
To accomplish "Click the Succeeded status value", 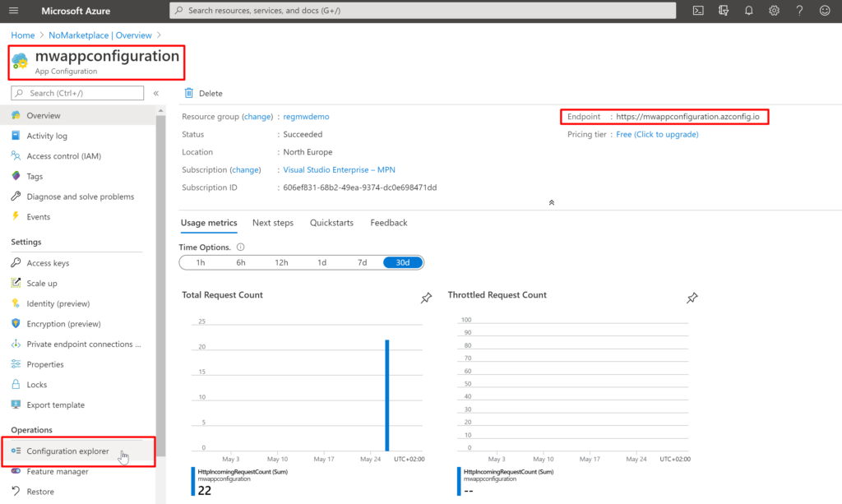I will [303, 134].
